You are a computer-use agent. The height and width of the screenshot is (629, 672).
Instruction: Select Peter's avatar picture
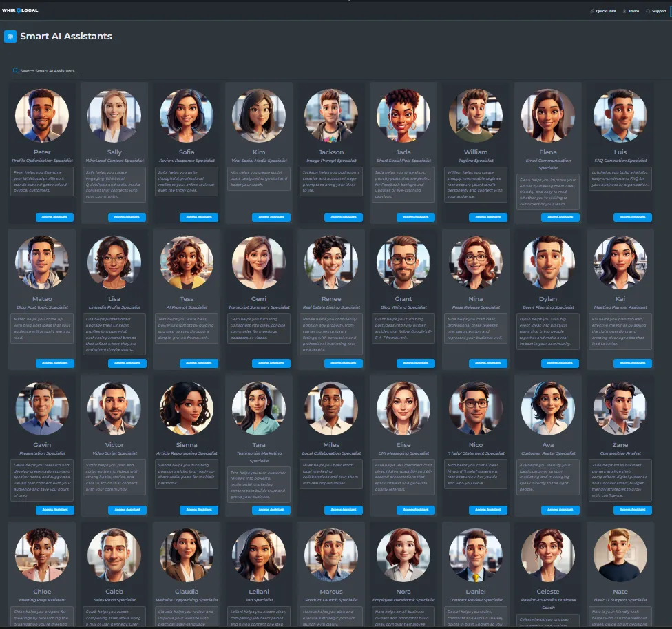(42, 116)
